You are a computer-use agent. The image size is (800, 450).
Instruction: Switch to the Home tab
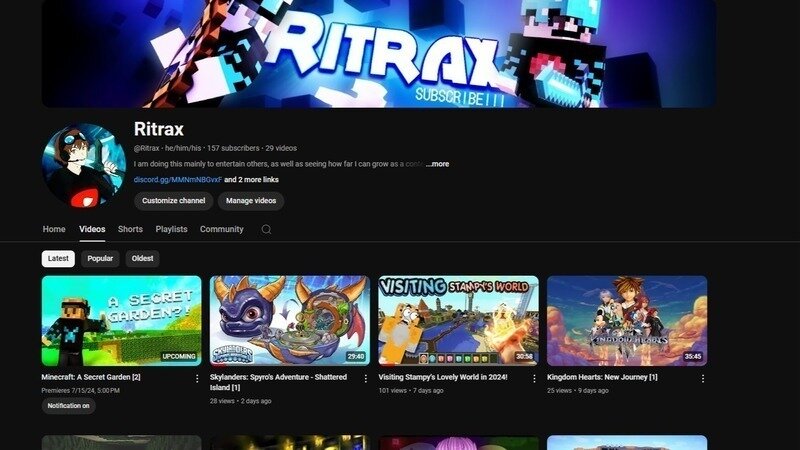(54, 229)
